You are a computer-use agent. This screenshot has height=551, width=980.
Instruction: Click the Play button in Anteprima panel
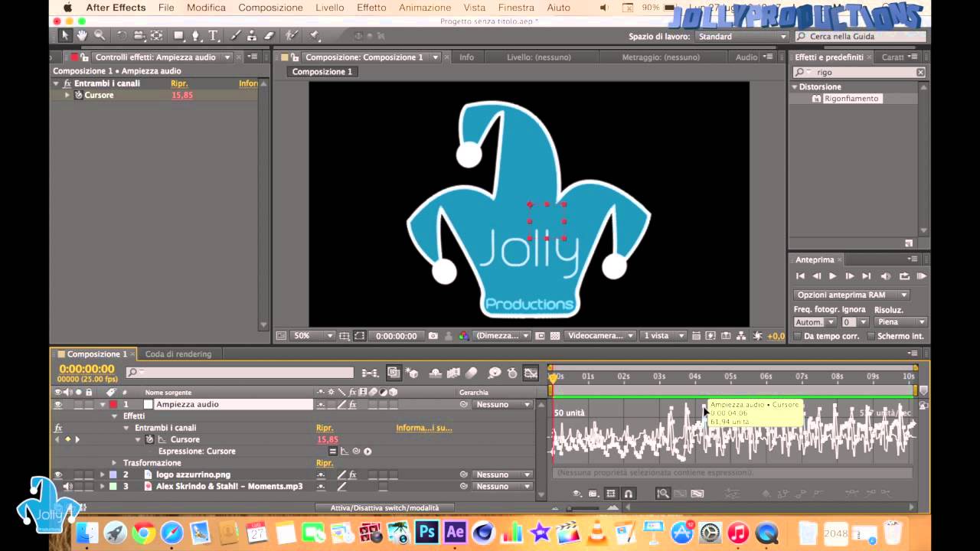pos(833,276)
